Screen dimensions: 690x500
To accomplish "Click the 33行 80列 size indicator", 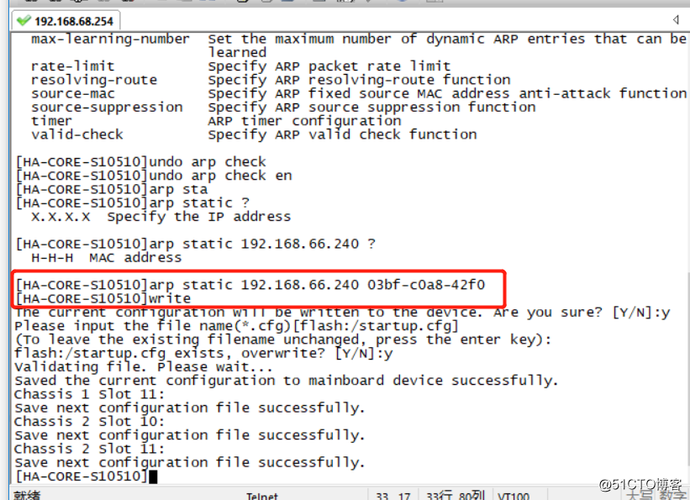I will pos(455,496).
